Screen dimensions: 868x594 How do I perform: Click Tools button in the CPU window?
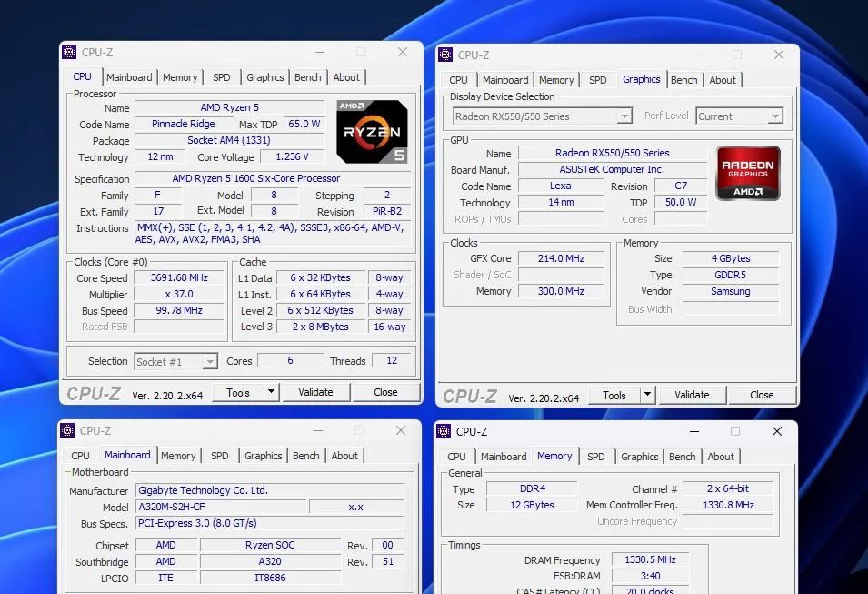pyautogui.click(x=238, y=392)
